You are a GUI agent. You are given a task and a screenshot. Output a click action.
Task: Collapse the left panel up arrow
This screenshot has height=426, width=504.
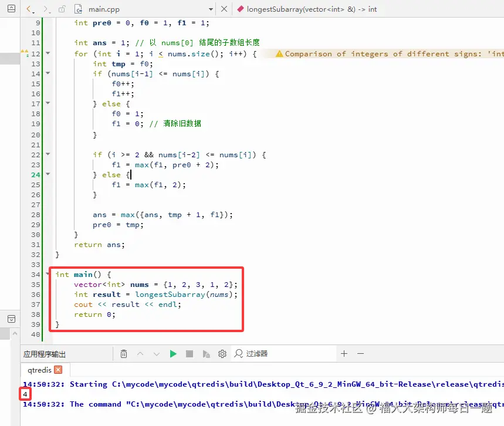tap(15, 334)
